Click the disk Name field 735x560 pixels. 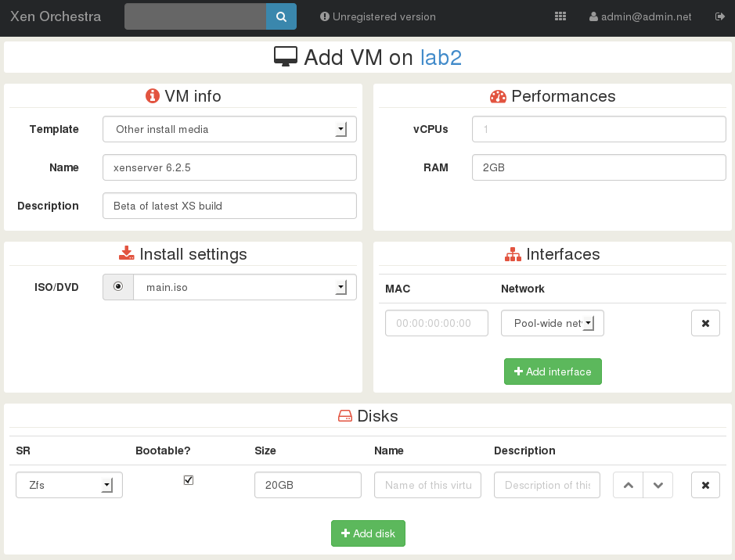[x=428, y=485]
